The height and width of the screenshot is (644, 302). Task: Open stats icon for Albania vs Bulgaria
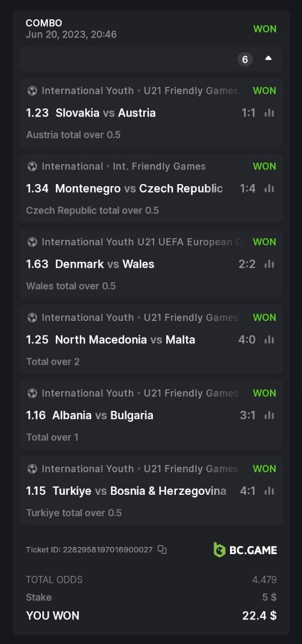(x=269, y=415)
